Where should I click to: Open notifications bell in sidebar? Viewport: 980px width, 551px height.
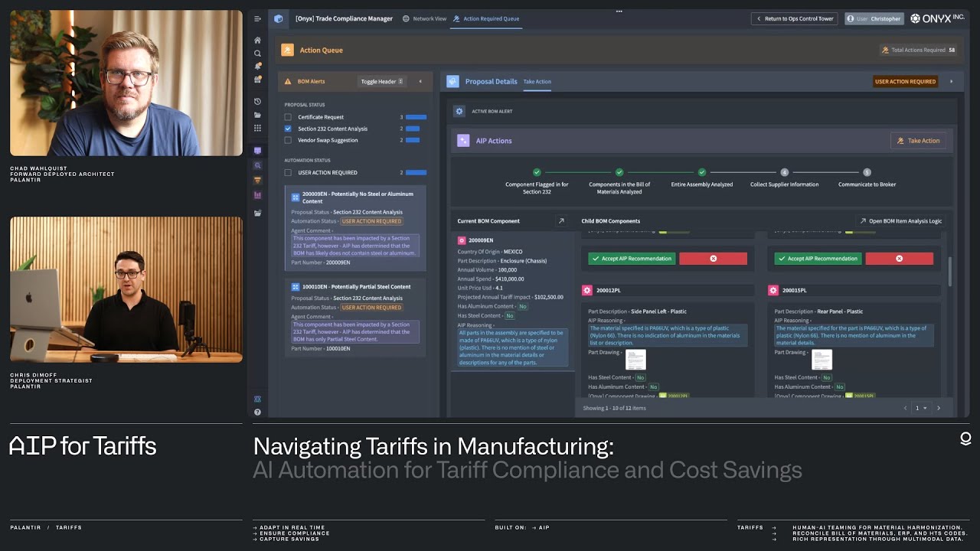pos(257,67)
